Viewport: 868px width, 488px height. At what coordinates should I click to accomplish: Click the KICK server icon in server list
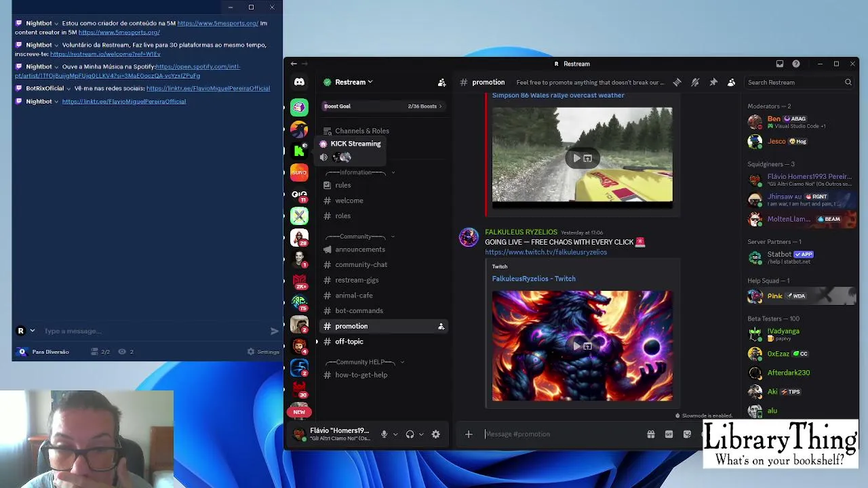(299, 150)
